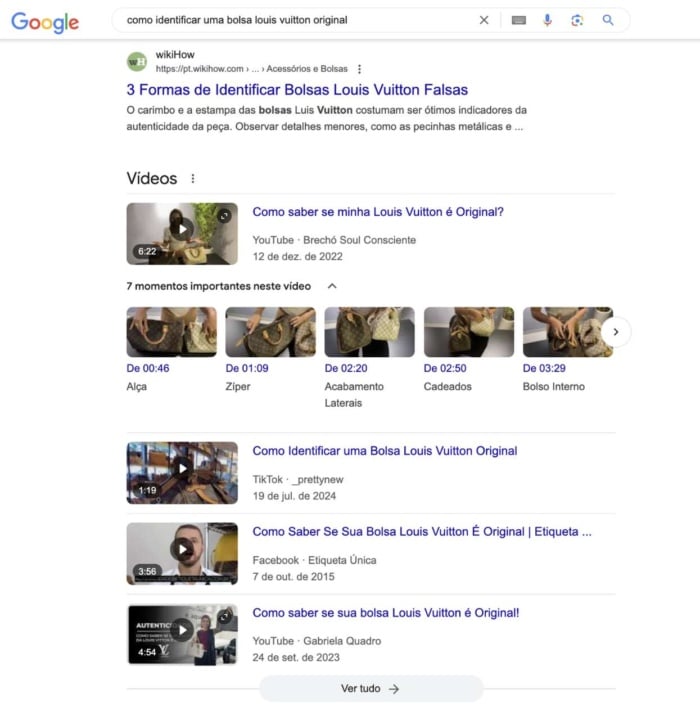Viewport: 700px width, 720px height.
Task: Open 'Como saber se sua bolsa Louis Vuitton é Original!'
Action: coord(385,613)
